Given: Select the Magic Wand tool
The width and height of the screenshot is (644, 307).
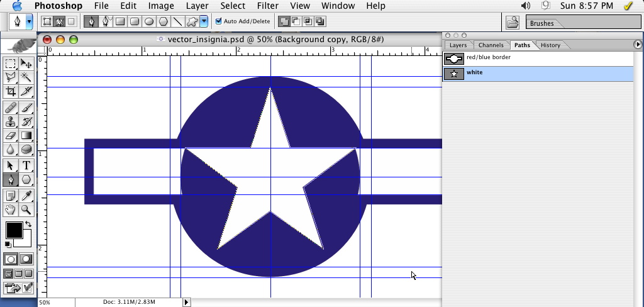Looking at the screenshot, I should click(26, 77).
